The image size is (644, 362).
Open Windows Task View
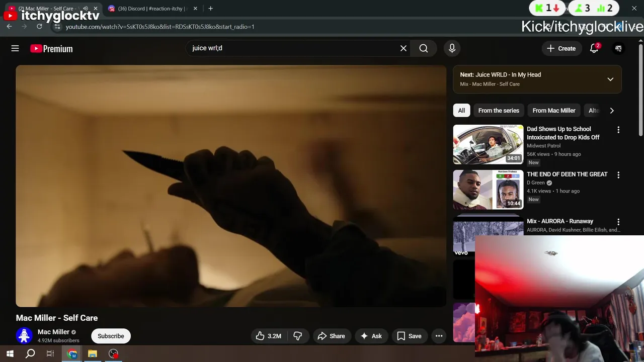[50, 353]
